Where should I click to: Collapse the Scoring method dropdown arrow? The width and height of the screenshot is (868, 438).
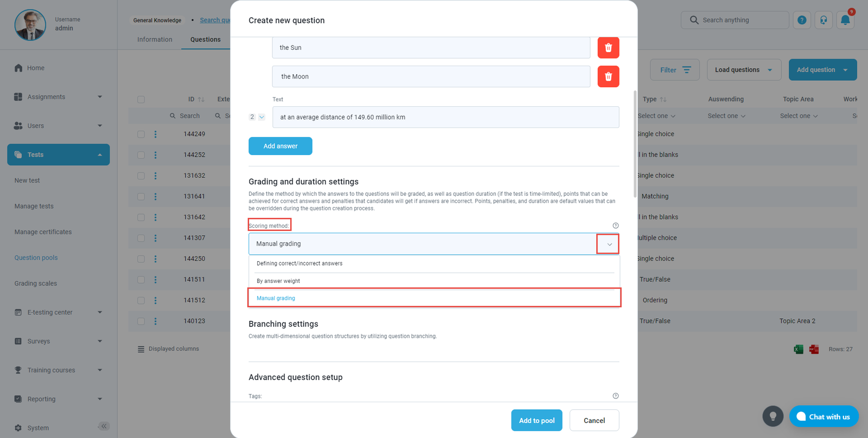click(609, 244)
